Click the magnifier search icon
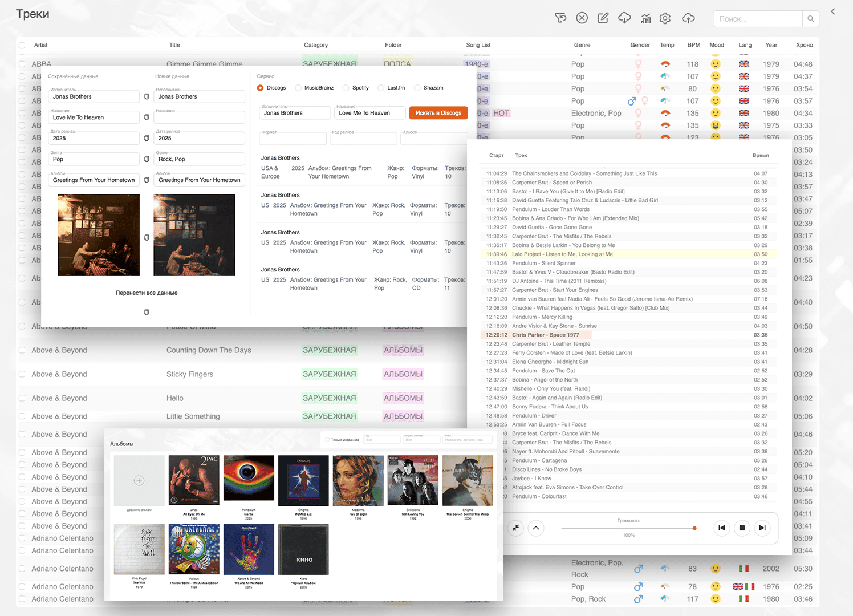The width and height of the screenshot is (853, 616). (x=810, y=19)
